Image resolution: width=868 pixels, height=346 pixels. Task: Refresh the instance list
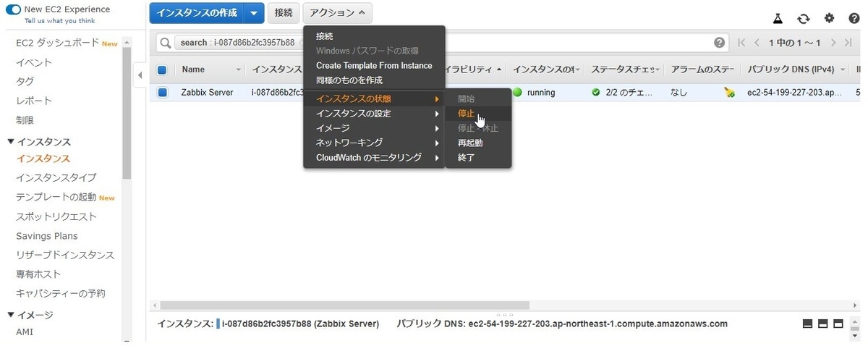click(804, 19)
